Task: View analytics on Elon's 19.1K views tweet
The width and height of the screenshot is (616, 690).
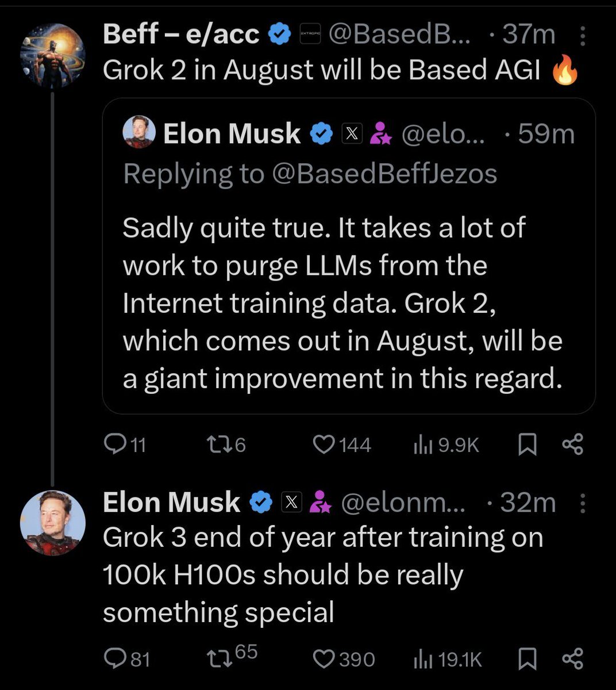Action: (x=422, y=658)
